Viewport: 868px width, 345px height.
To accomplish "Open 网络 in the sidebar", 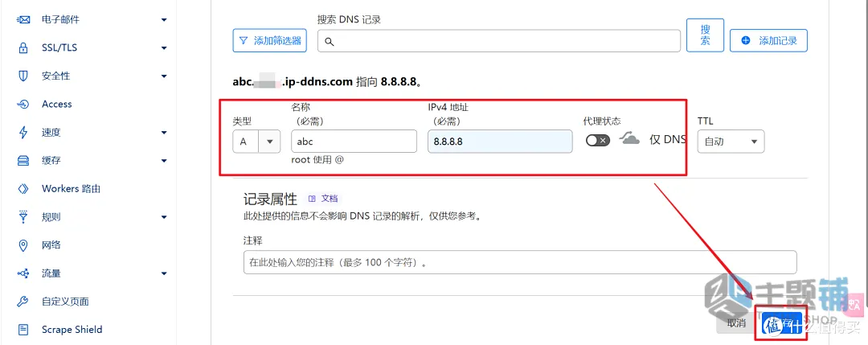I will tap(51, 244).
